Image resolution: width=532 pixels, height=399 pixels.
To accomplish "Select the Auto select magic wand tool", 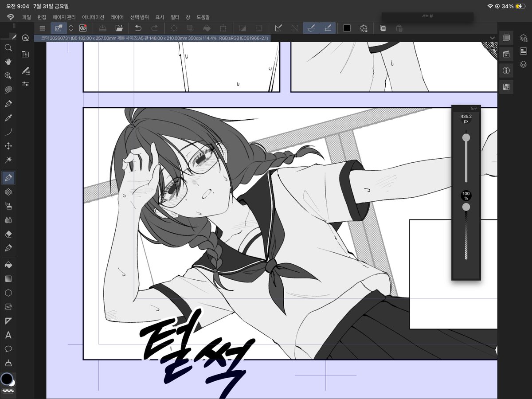I will tap(8, 160).
